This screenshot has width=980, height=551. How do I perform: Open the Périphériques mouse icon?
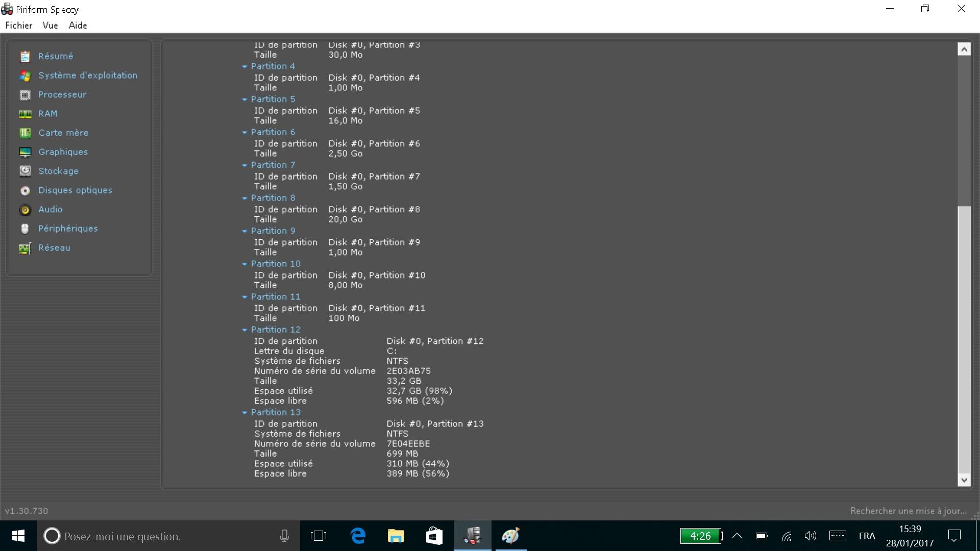coord(25,229)
